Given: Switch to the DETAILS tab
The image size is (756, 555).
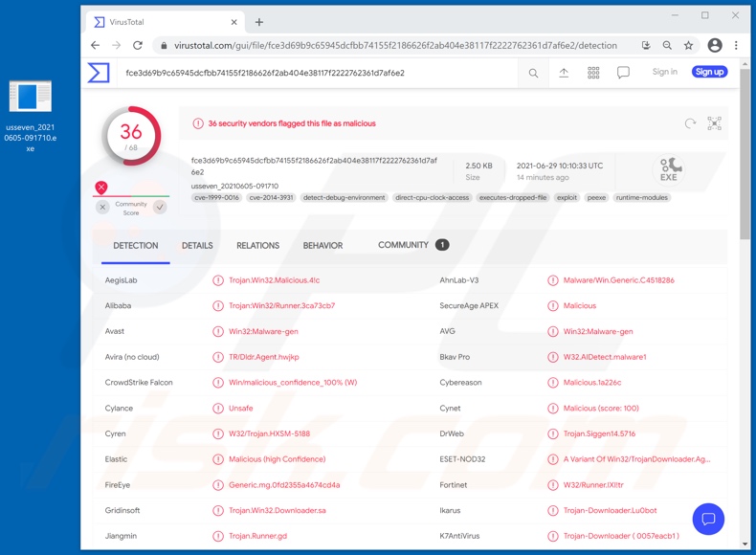Looking at the screenshot, I should tap(197, 246).
